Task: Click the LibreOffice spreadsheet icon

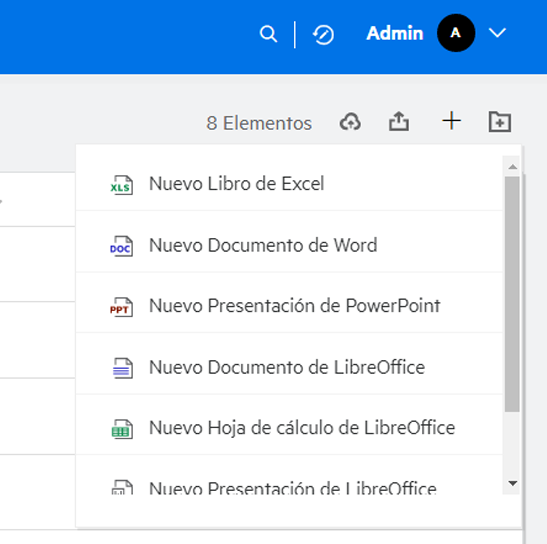Action: 122,429
